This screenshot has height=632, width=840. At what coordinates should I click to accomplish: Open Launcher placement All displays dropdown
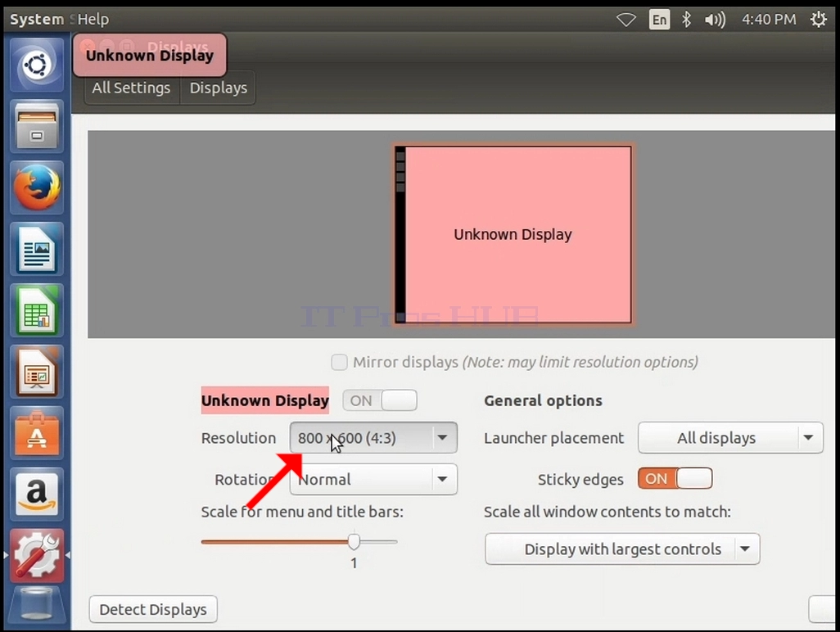731,438
